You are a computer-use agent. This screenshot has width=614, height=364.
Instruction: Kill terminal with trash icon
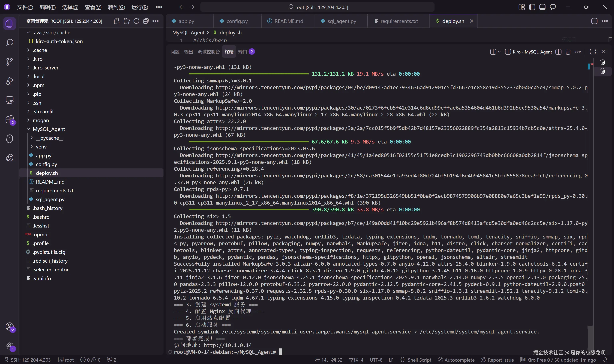[x=568, y=52]
